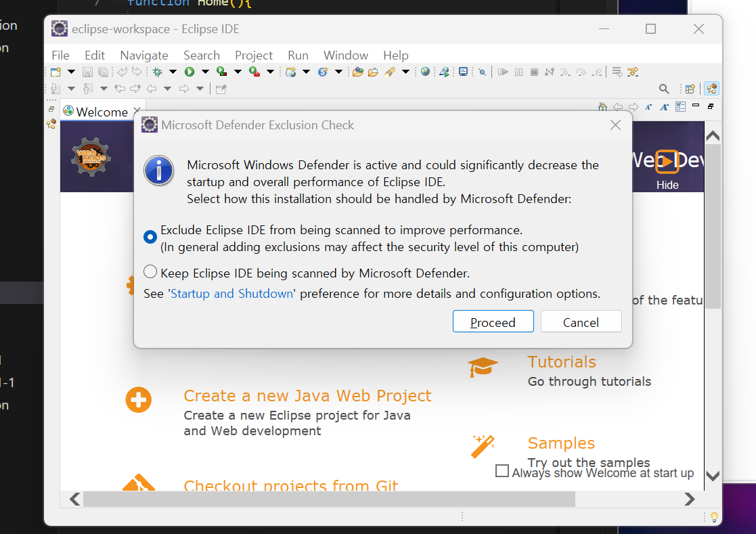Open dropdown arrow next to Back navigation arrow
The height and width of the screenshot is (534, 756).
click(167, 89)
